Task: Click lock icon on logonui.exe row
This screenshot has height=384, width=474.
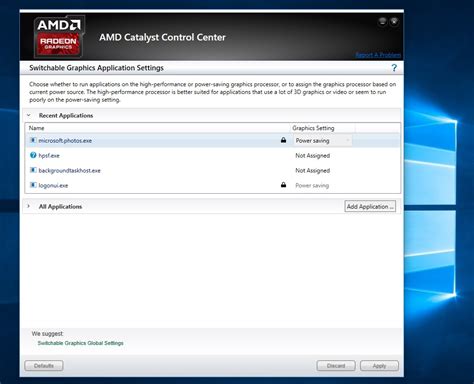Action: coord(283,185)
